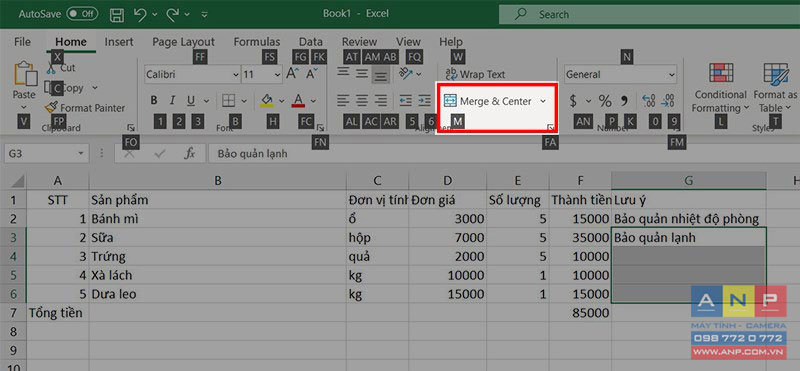Select column B header
The height and width of the screenshot is (371, 800).
tap(218, 180)
